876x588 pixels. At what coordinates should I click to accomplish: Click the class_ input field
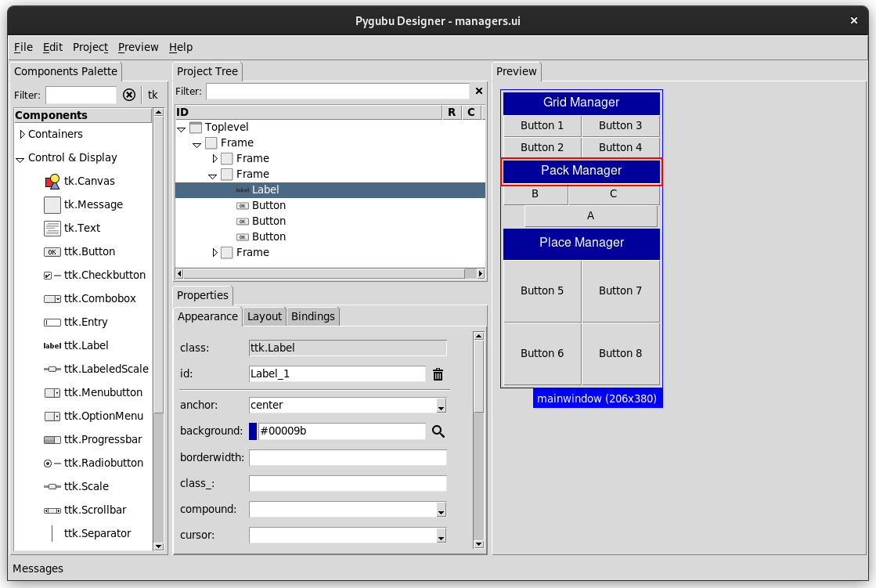[348, 484]
